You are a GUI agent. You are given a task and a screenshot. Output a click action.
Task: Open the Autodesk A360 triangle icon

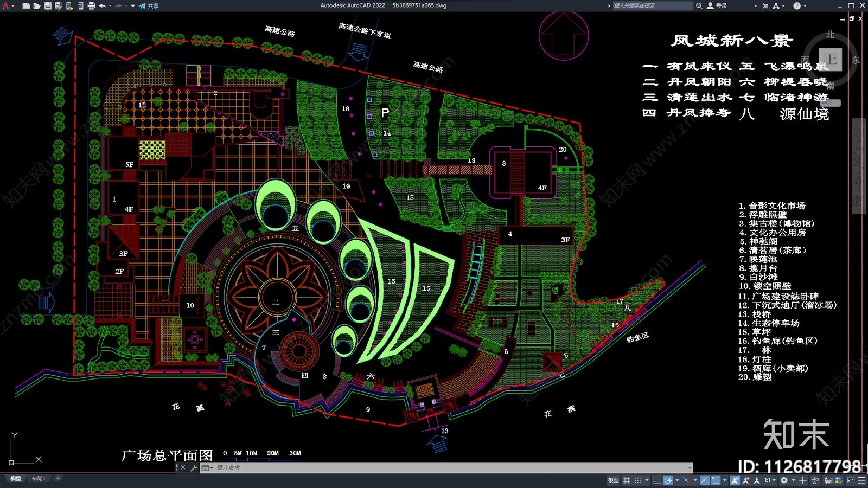pyautogui.click(x=776, y=6)
